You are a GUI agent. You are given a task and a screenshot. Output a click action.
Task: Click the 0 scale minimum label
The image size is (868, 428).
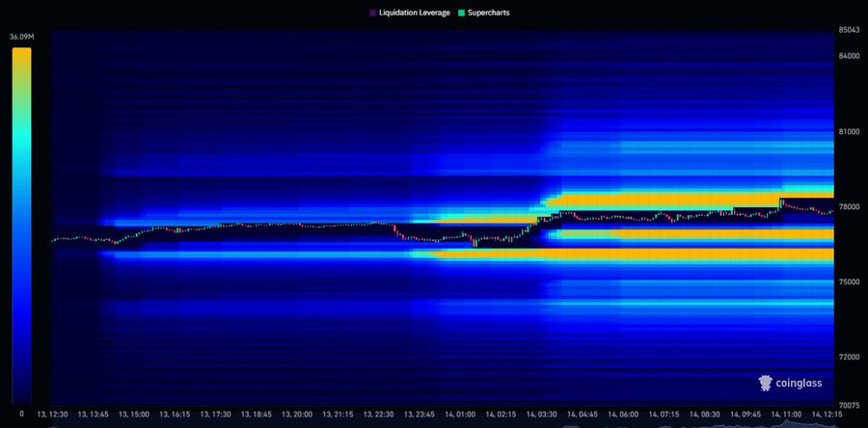pos(21,414)
